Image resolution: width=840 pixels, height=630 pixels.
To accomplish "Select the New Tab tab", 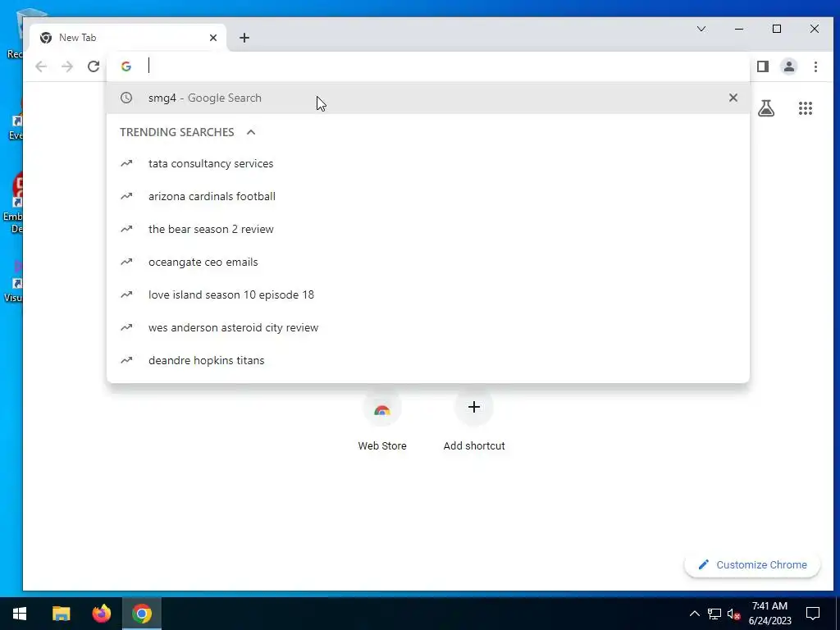I will 129,38.
